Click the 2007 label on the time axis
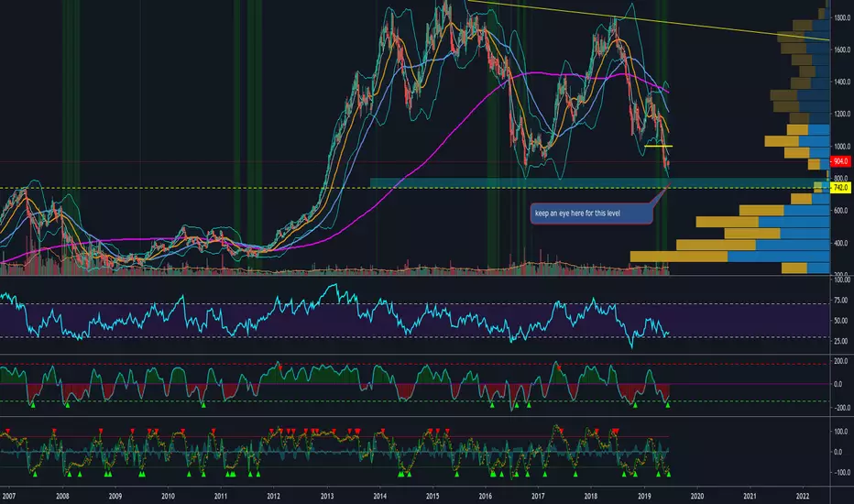Viewport: 854px width, 504px height. click(9, 497)
